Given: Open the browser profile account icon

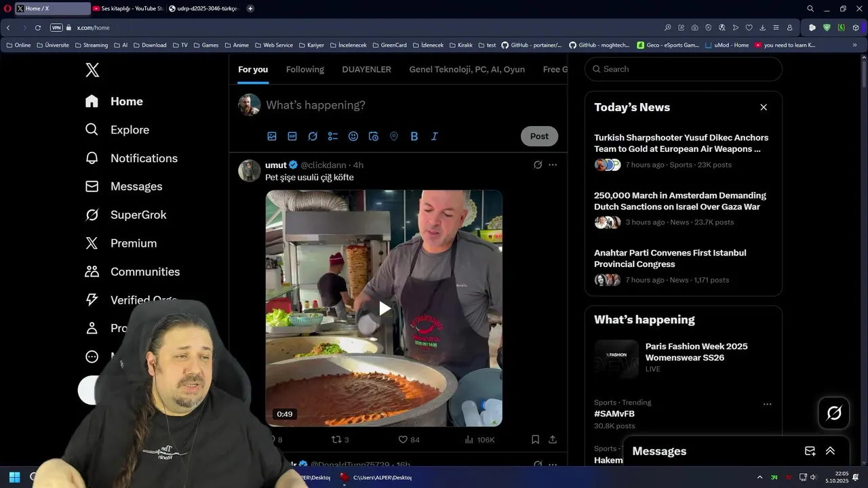Looking at the screenshot, I should coord(789,28).
